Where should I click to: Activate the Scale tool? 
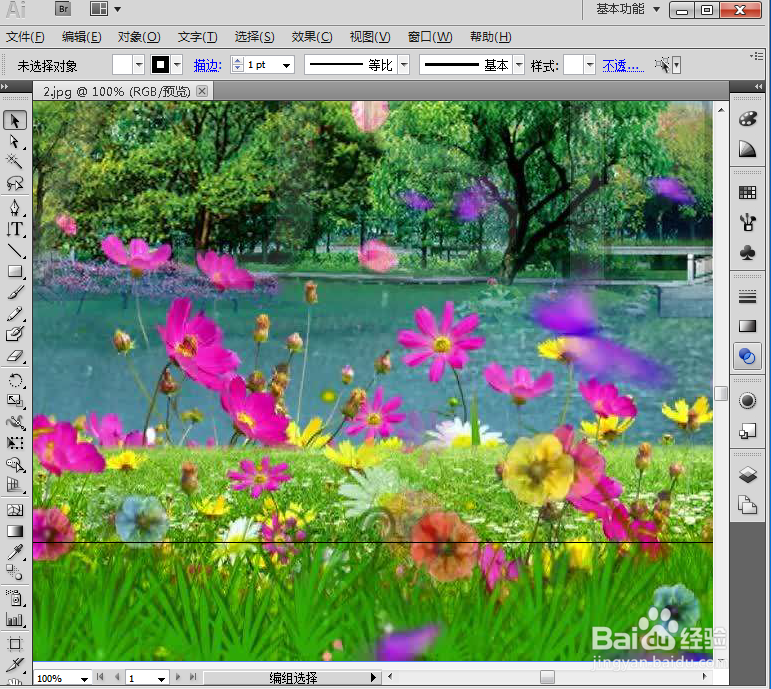[x=15, y=401]
